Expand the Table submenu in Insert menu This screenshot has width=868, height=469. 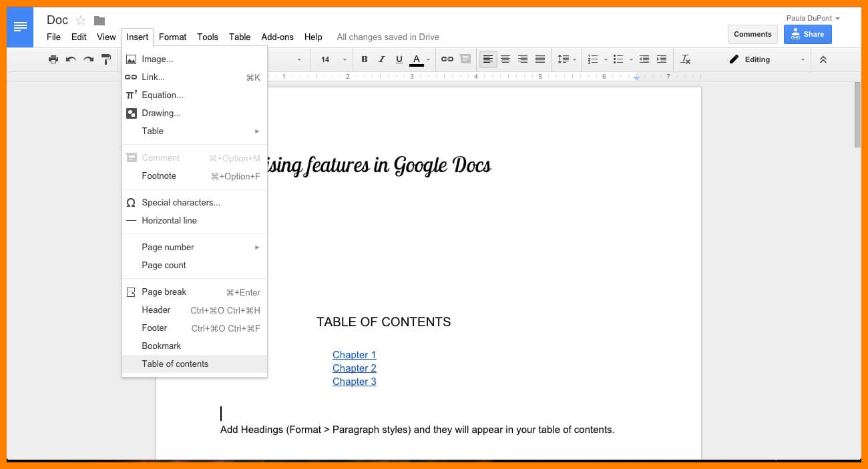[194, 131]
